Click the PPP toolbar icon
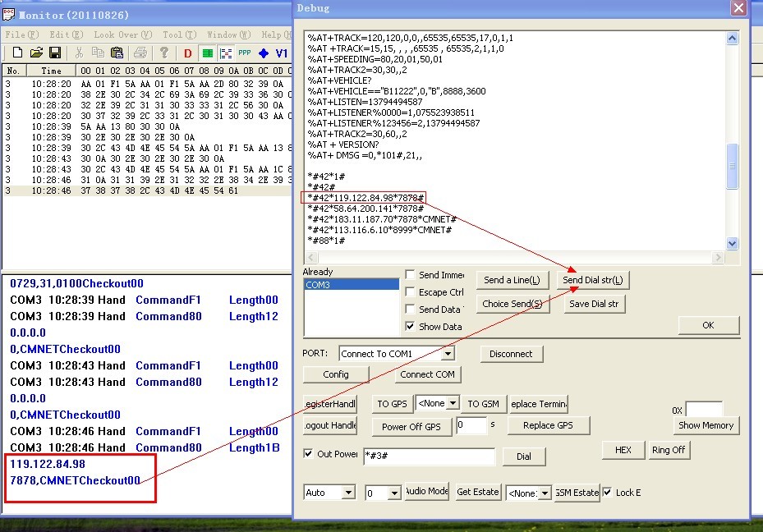 (x=244, y=53)
